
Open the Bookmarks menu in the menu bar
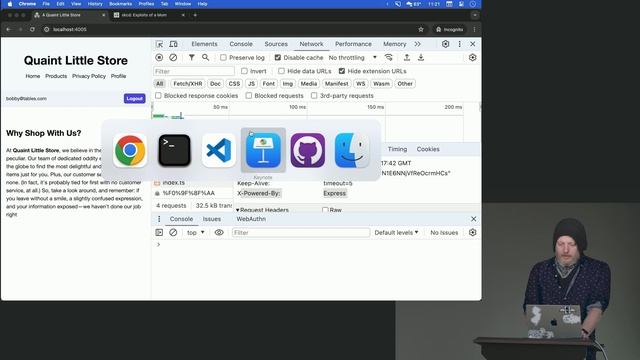120,4
